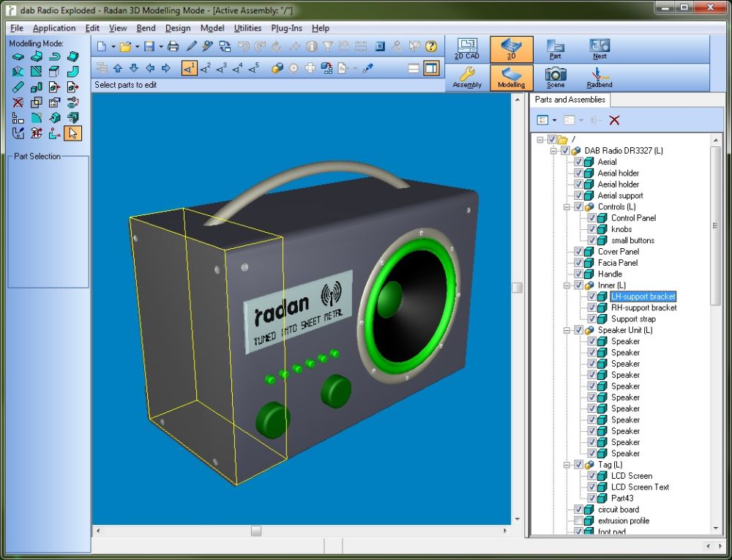The width and height of the screenshot is (732, 560).
Task: Select the Parts and Assemblies tab
Action: pyautogui.click(x=569, y=100)
